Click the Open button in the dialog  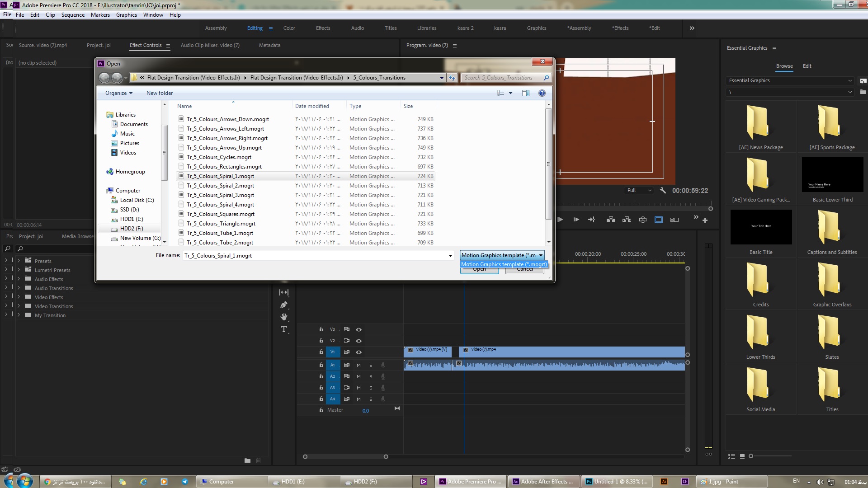coord(479,269)
